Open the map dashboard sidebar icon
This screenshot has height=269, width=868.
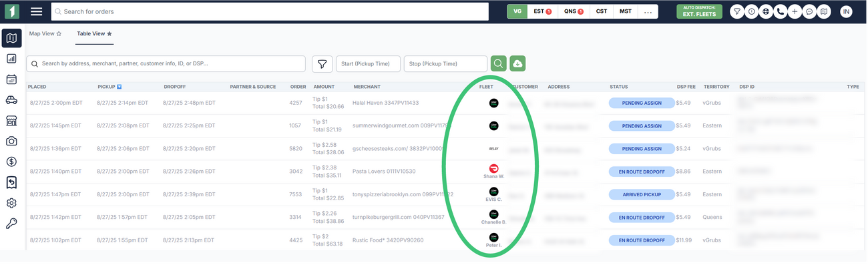point(11,38)
